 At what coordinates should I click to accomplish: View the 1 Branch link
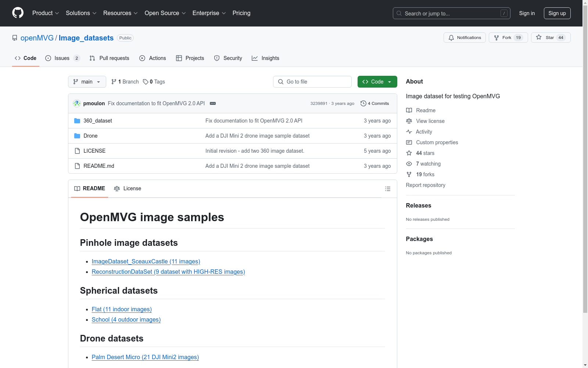click(x=125, y=82)
